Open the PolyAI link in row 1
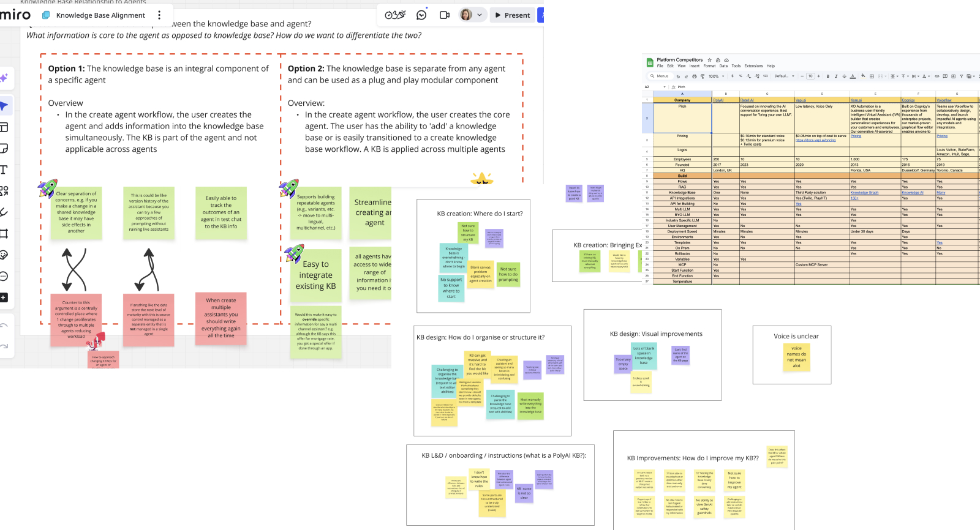Viewport: 980px width, 530px height. [718, 100]
